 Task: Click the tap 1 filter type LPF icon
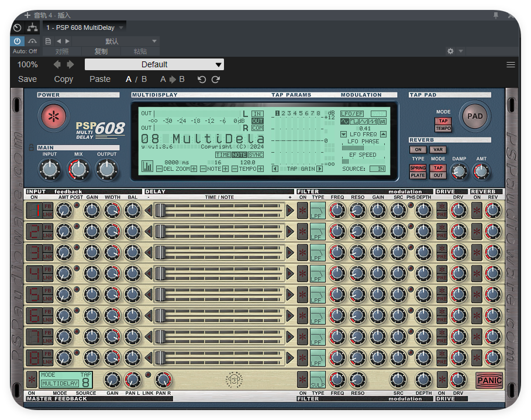pyautogui.click(x=318, y=211)
